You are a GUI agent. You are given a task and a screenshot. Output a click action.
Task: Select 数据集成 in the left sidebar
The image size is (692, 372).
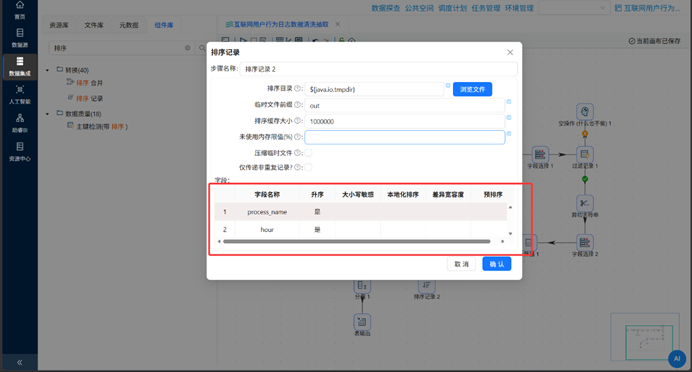(19, 66)
